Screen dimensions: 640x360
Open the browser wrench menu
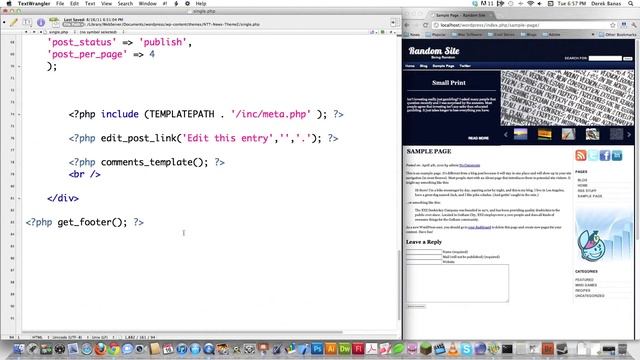click(634, 25)
